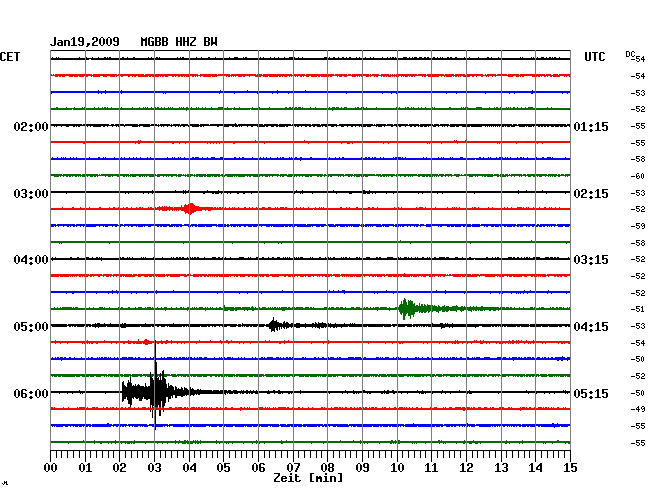Click the black event on the 05:00 trace near minute 06

(x=277, y=325)
